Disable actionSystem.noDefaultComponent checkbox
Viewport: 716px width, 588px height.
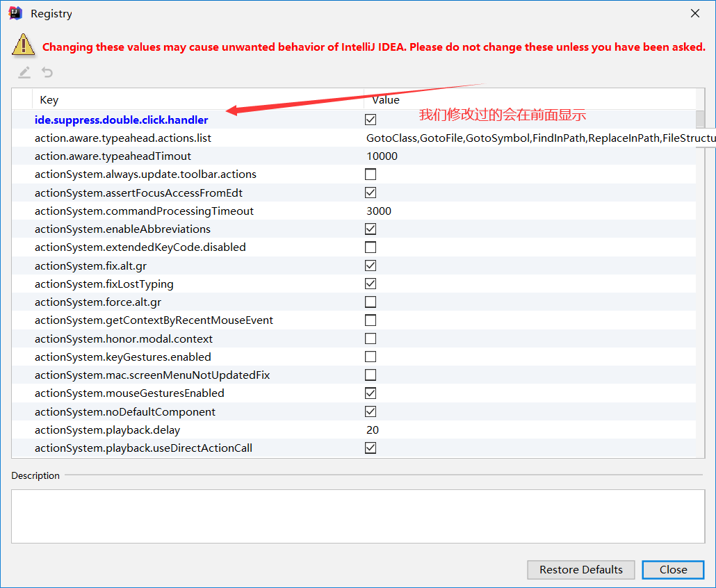coord(371,411)
